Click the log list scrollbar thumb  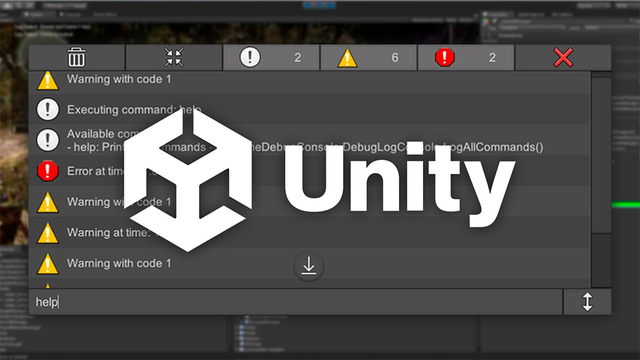(x=601, y=155)
